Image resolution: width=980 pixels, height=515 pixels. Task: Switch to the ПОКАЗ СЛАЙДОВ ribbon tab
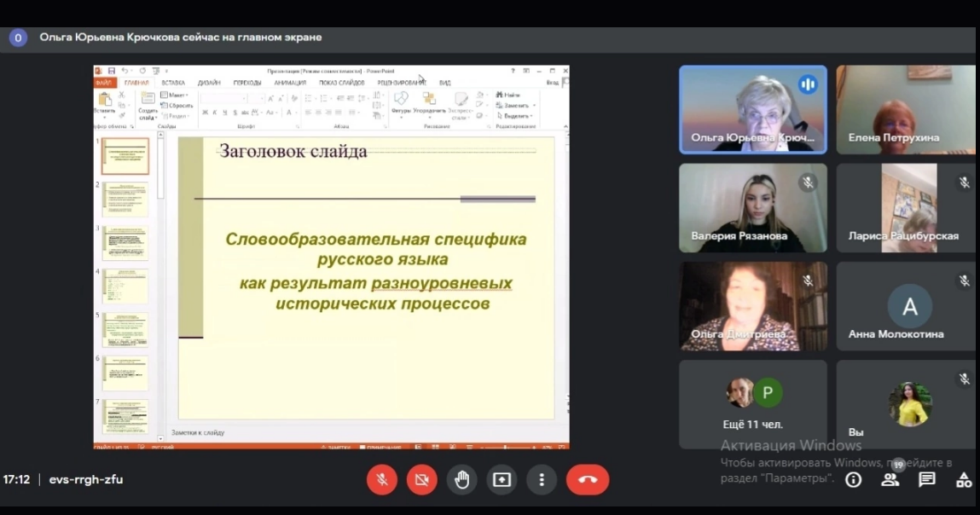[x=342, y=83]
